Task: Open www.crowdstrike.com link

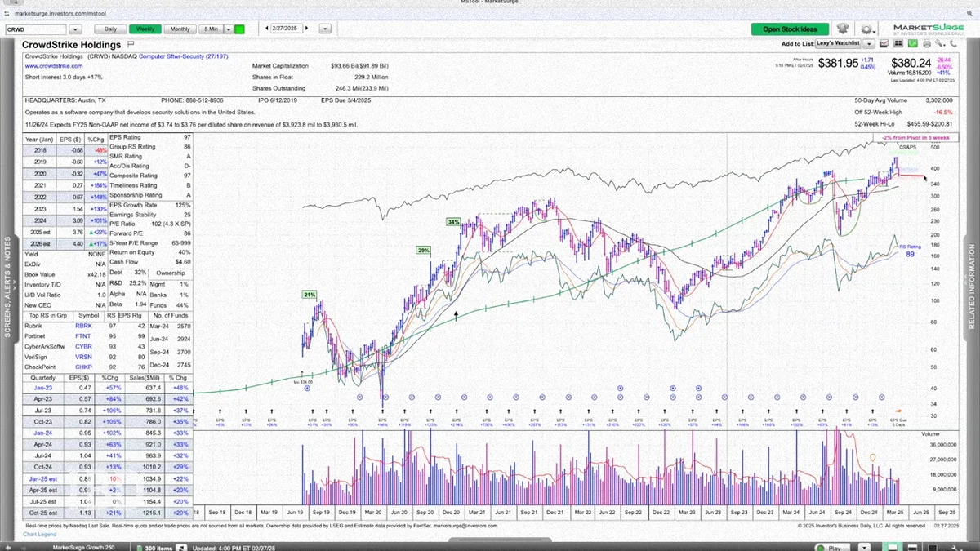Action: 52,66
